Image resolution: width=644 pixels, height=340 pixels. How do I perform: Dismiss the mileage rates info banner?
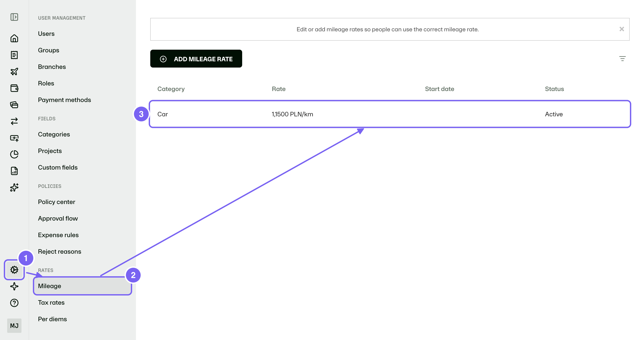[621, 29]
